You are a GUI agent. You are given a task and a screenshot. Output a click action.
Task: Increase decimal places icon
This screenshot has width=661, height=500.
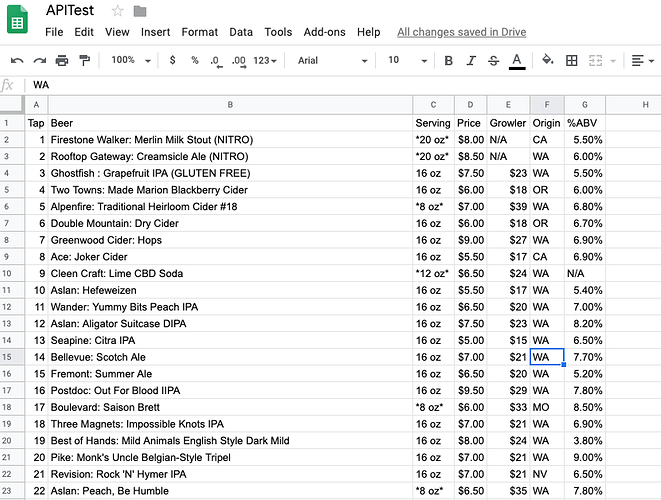pos(239,61)
